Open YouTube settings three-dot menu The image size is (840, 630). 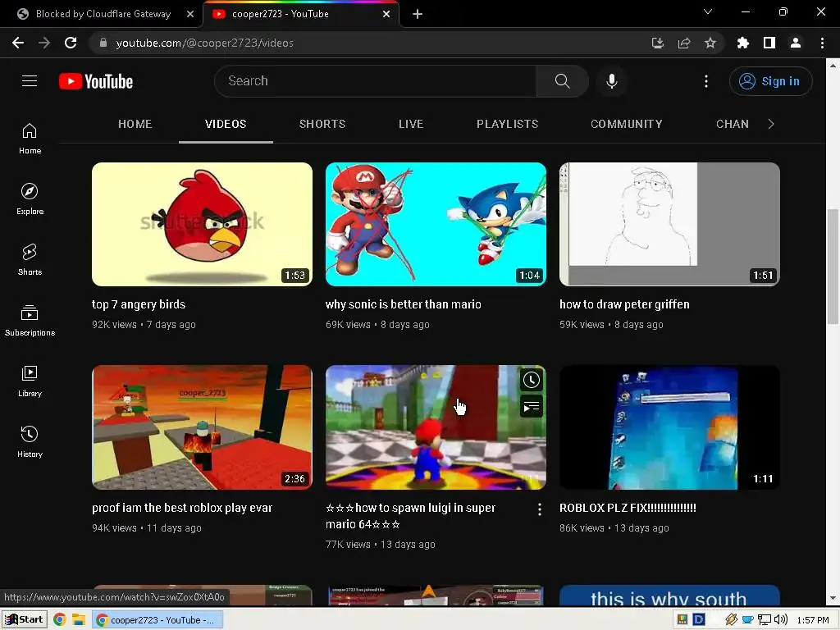706,81
